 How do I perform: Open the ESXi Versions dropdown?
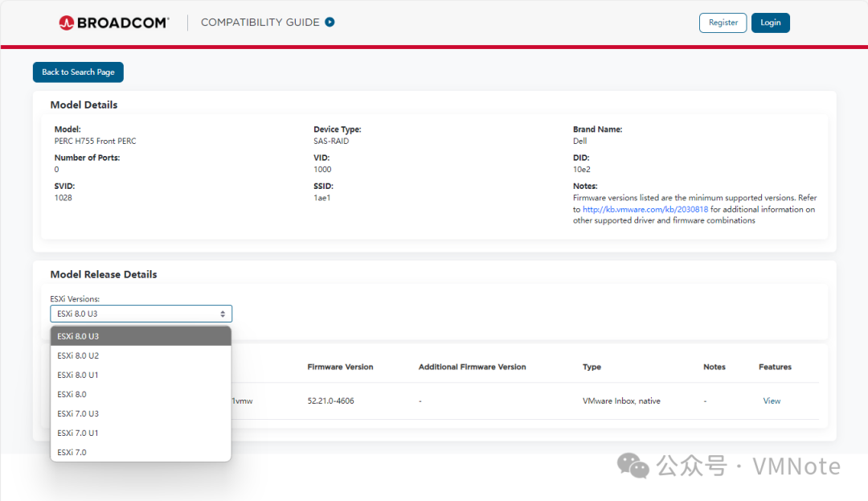(141, 314)
